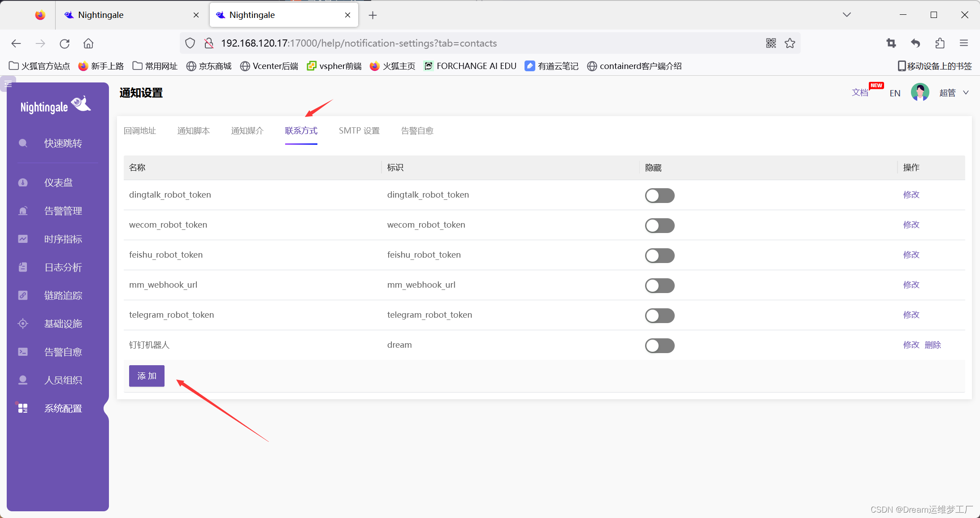
Task: Open time series metrics chart icon
Action: [x=23, y=239]
